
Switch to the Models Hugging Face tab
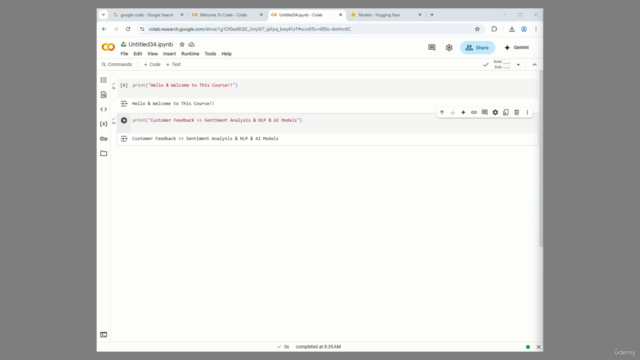click(379, 15)
